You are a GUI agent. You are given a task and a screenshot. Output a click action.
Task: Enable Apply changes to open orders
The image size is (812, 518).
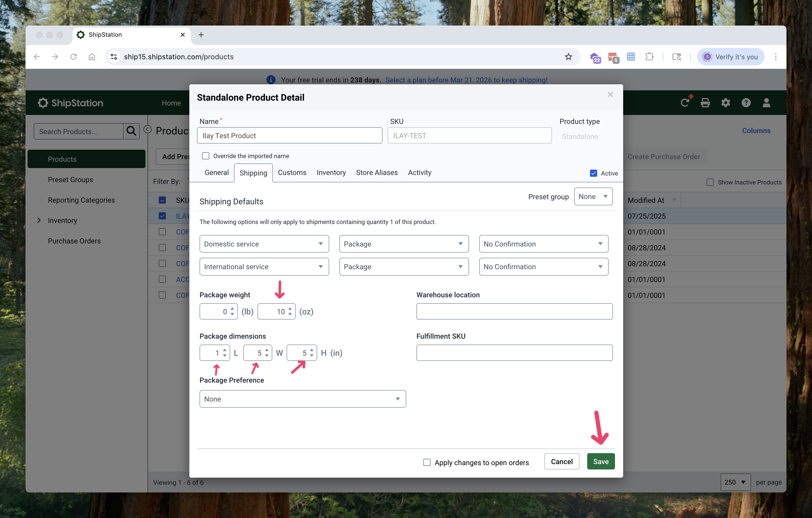427,462
